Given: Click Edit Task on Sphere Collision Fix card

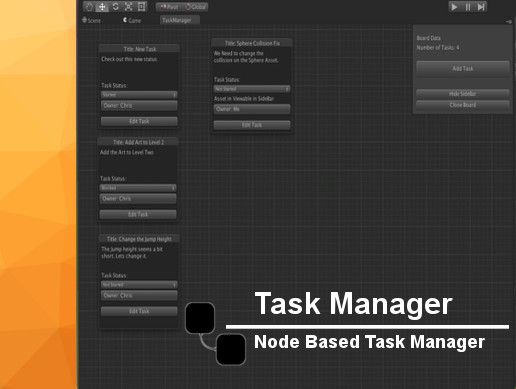Looking at the screenshot, I should tap(252, 125).
